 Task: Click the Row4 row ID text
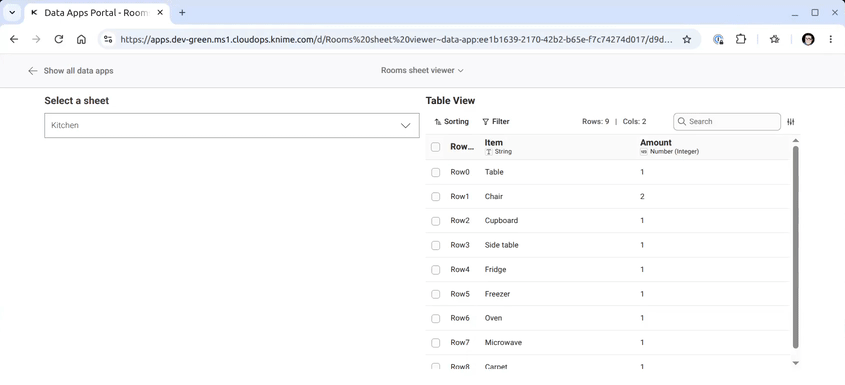pos(460,270)
